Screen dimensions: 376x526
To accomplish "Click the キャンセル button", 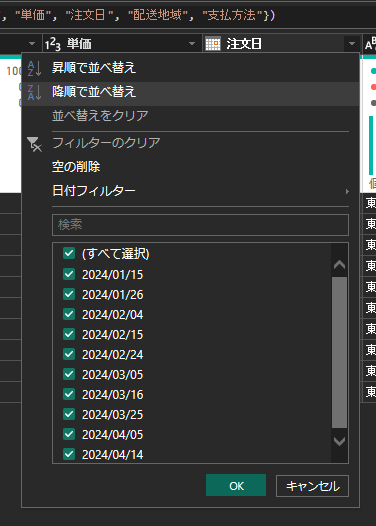I will tap(312, 486).
